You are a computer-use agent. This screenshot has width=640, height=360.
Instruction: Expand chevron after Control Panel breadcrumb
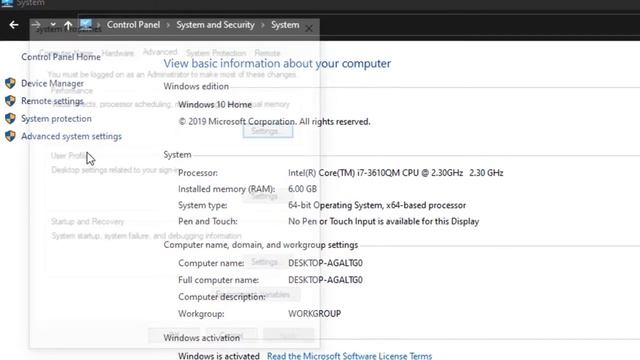168,25
